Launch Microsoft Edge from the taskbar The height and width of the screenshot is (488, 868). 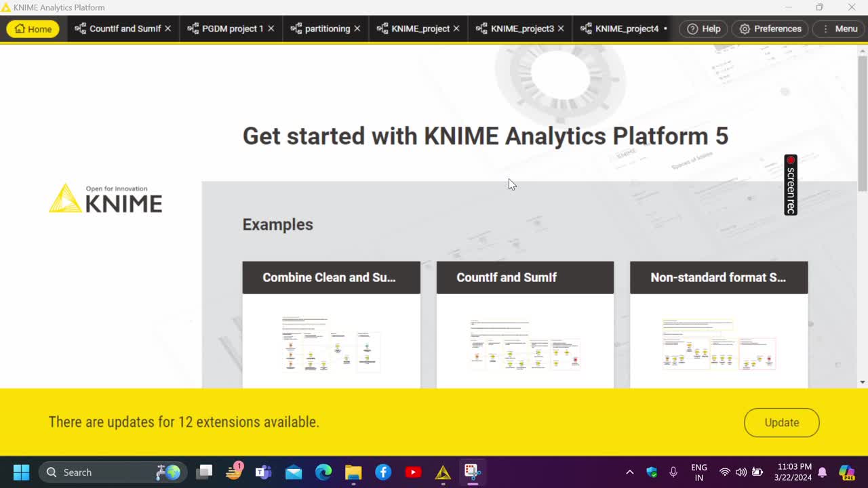point(323,472)
